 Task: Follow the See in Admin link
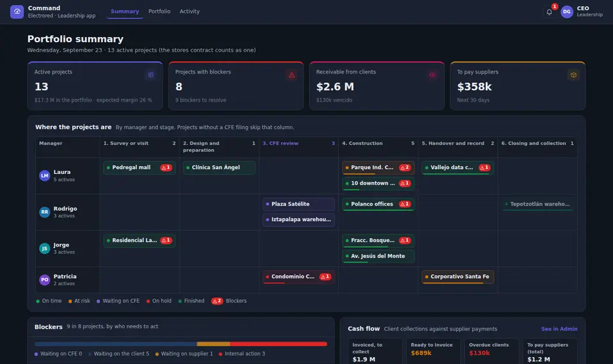pyautogui.click(x=559, y=329)
